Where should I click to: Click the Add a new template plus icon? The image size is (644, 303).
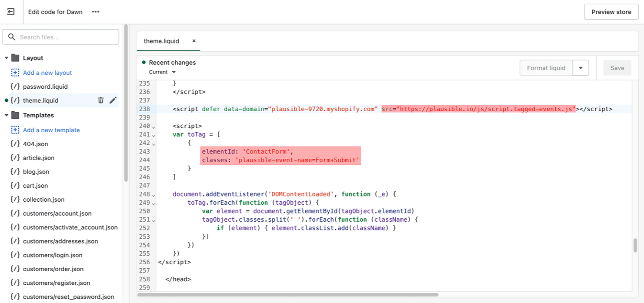pyautogui.click(x=15, y=130)
